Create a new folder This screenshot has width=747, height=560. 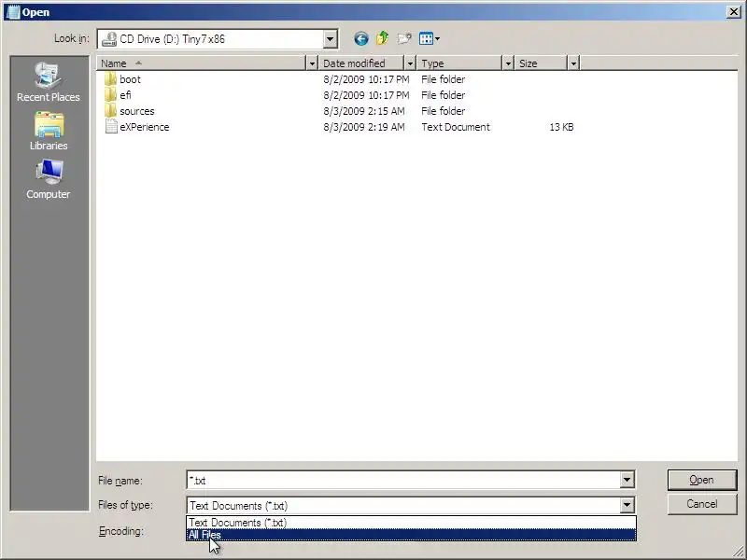click(404, 38)
